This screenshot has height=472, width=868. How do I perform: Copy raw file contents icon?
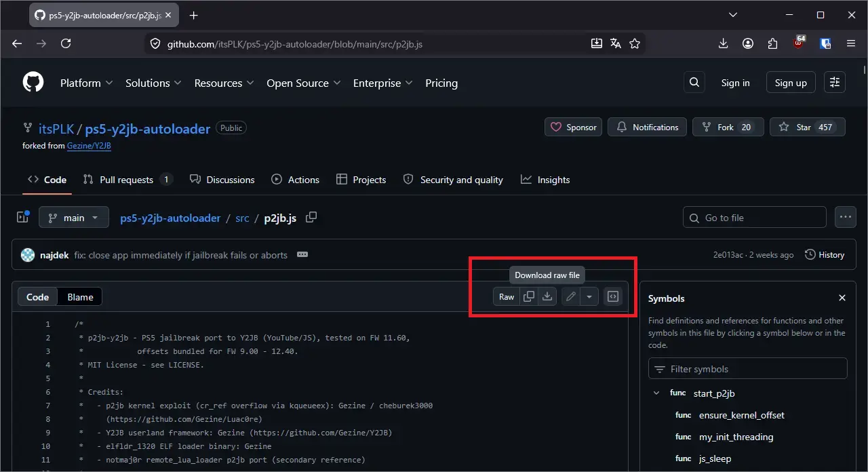pos(529,296)
